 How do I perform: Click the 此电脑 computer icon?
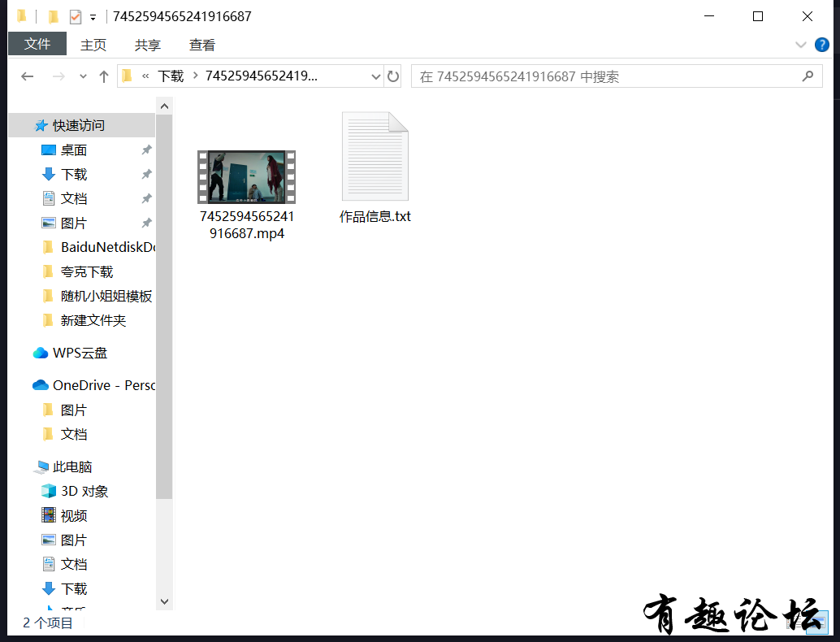[x=41, y=466]
